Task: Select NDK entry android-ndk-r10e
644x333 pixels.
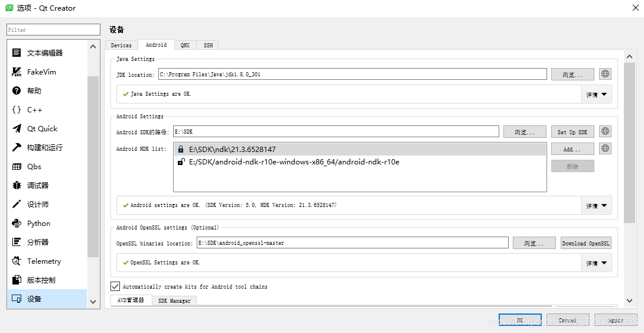Action: pos(360,162)
